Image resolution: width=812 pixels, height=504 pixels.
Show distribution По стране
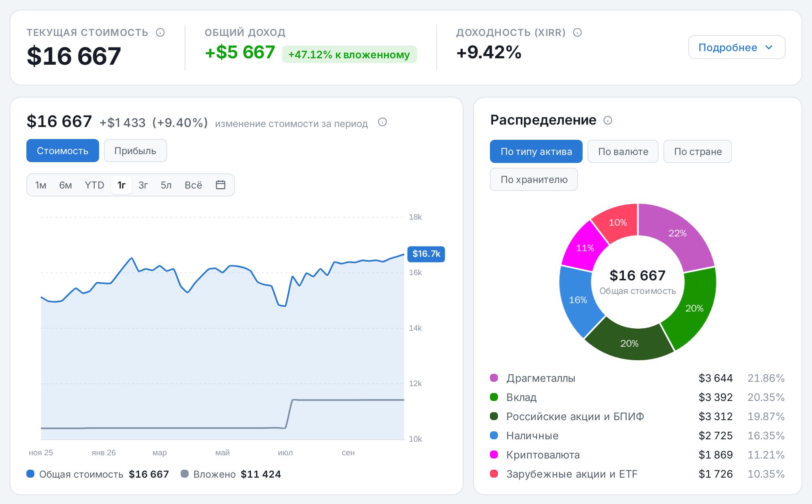pyautogui.click(x=698, y=151)
